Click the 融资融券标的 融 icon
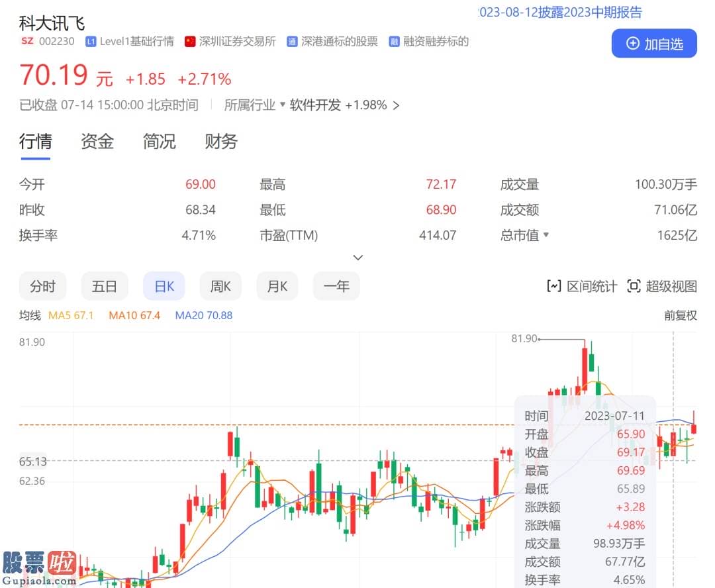 (x=394, y=42)
